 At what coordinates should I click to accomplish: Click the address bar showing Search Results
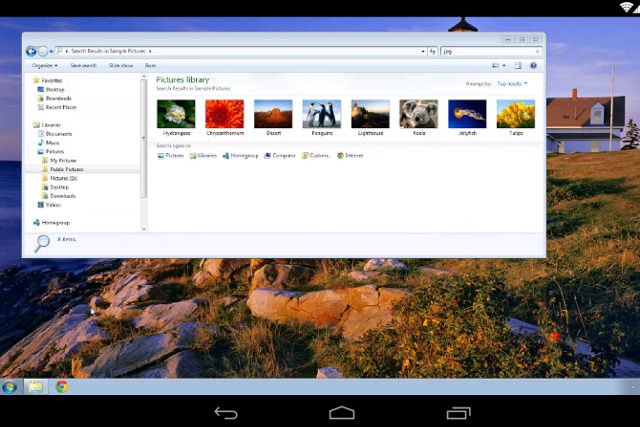click(x=241, y=51)
